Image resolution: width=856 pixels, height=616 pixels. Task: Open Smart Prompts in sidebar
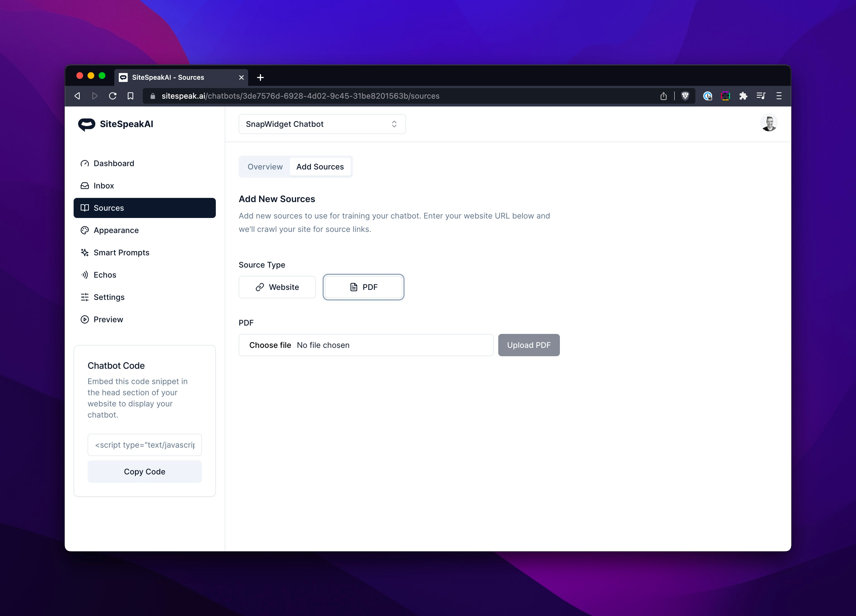[121, 252]
